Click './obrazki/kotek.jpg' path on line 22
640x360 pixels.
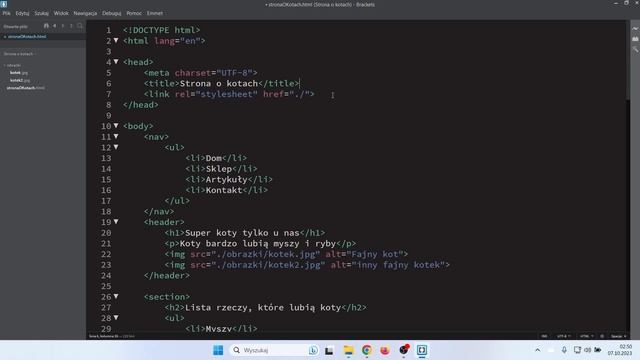[265, 254]
